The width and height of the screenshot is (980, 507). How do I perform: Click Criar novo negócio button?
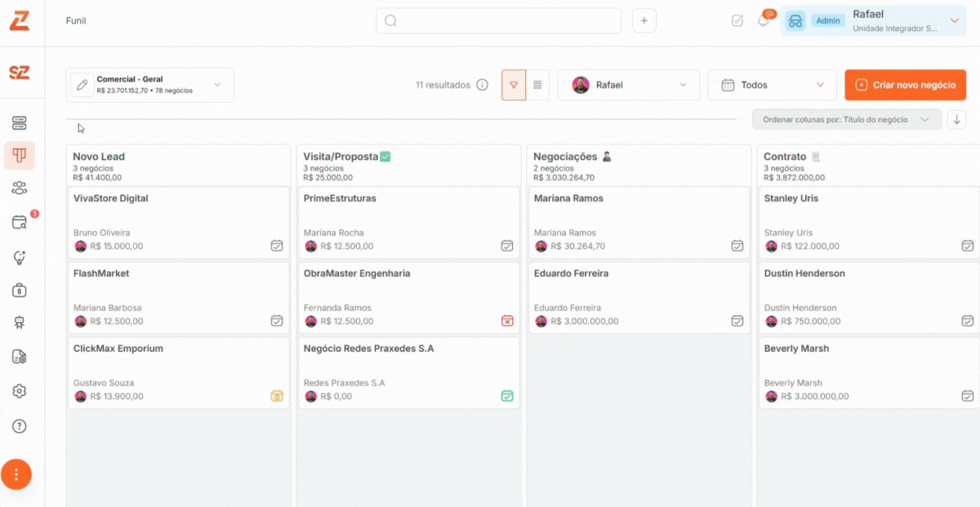click(x=905, y=85)
